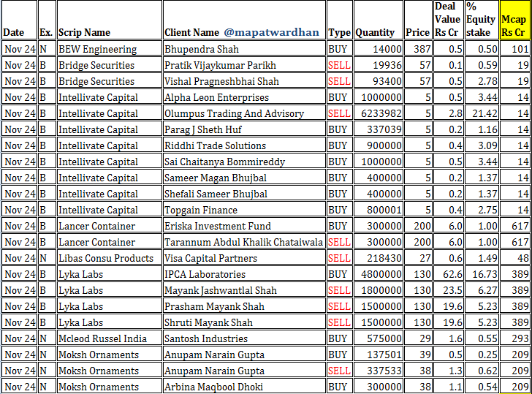Click client 'Mayank Jashwantlal Shah'
Screen dimensions: 532x394
[244, 290]
